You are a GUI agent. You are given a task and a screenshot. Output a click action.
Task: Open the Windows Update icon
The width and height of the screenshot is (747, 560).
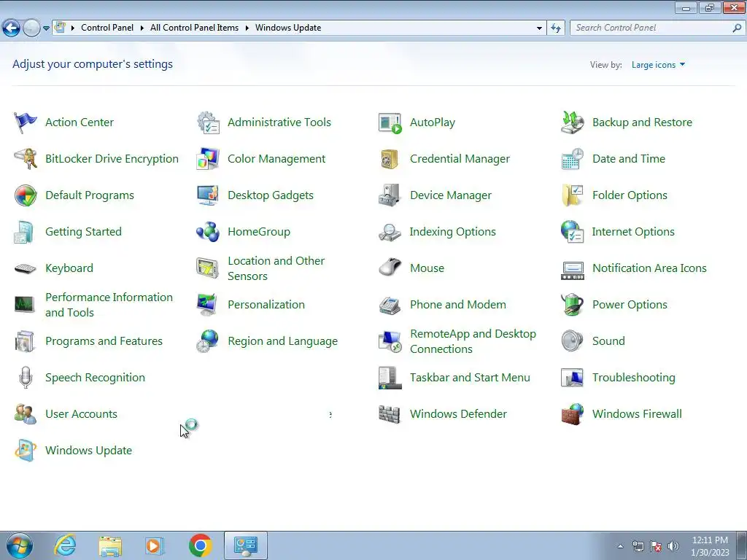click(26, 451)
